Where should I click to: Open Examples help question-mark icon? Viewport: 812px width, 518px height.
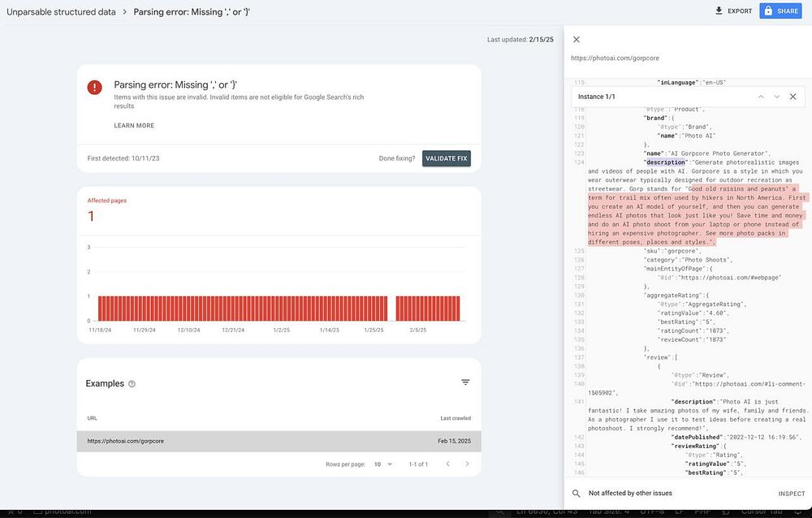tap(132, 384)
